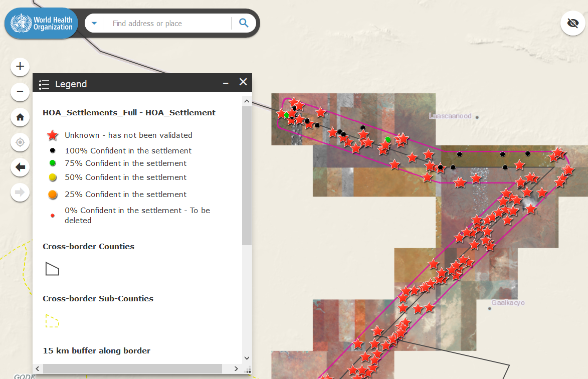Image resolution: width=588 pixels, height=379 pixels.
Task: Open the search source dropdown arrow
Action: click(94, 23)
